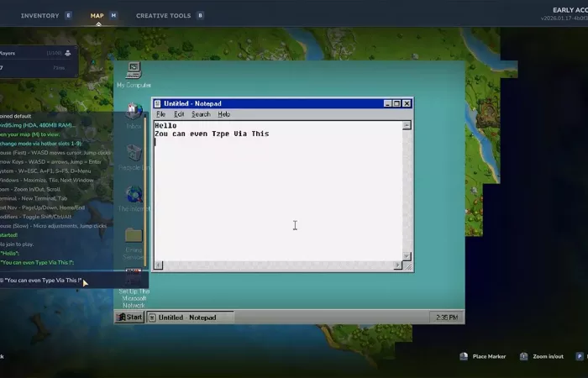Click 'Zou can even Tzpe Via This' text
Viewport: 588px width, 378px height.
(212, 134)
